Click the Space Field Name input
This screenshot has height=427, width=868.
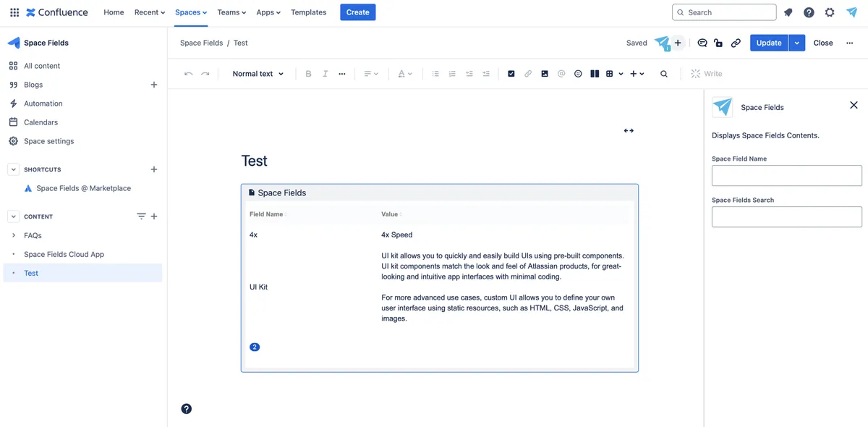[787, 176]
